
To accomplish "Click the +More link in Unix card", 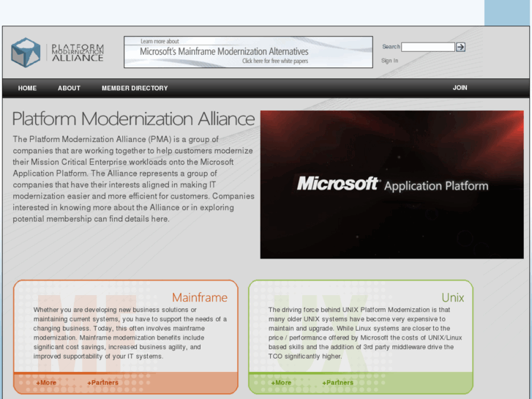I will tap(281, 383).
